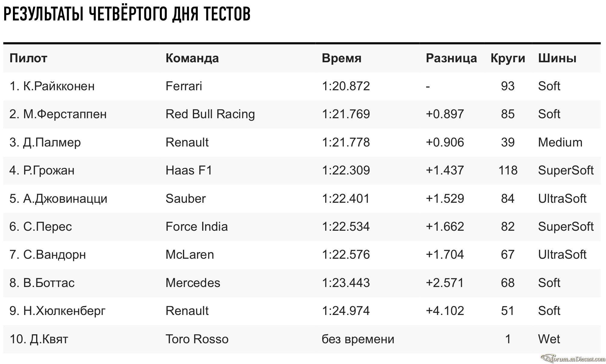Click the Пилот column header
Image resolution: width=606 pixels, height=364 pixels.
[28, 58]
